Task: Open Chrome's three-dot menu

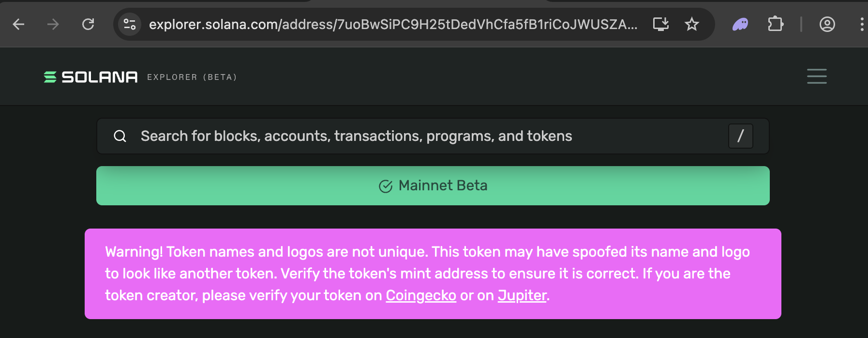Action: point(862,24)
